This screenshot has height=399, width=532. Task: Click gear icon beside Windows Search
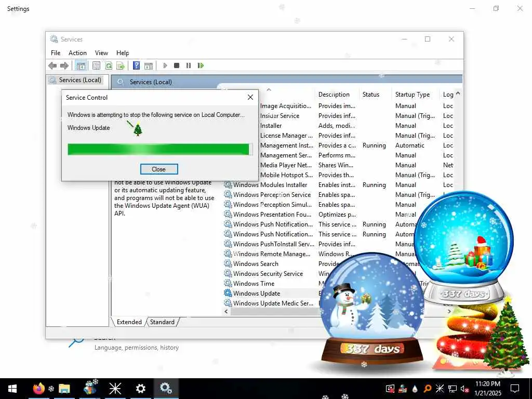click(x=228, y=263)
